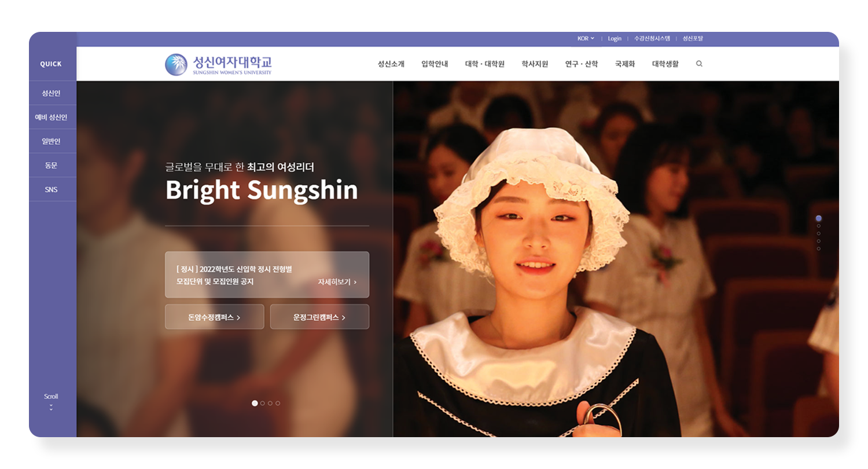This screenshot has width=868, height=469.
Task: Open the KOR language dropdown
Action: (586, 39)
